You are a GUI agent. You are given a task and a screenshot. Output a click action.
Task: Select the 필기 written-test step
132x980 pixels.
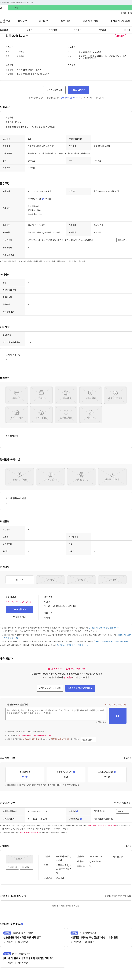tap(81, 579)
